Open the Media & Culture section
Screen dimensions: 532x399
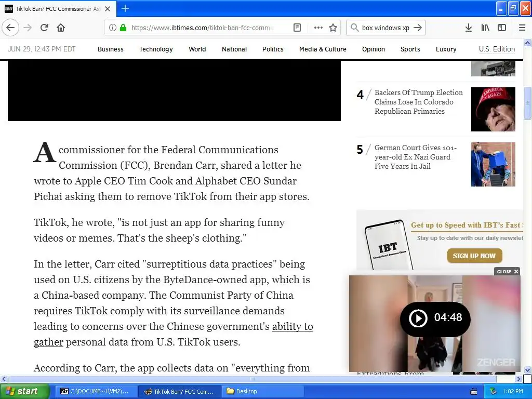pos(323,49)
